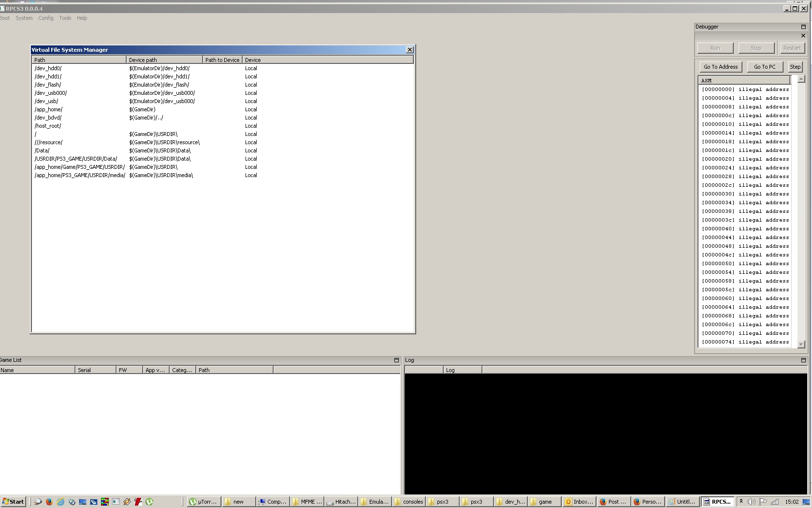This screenshot has height=508, width=812.
Task: Select the /dev_flash/ path row
Action: click(222, 85)
